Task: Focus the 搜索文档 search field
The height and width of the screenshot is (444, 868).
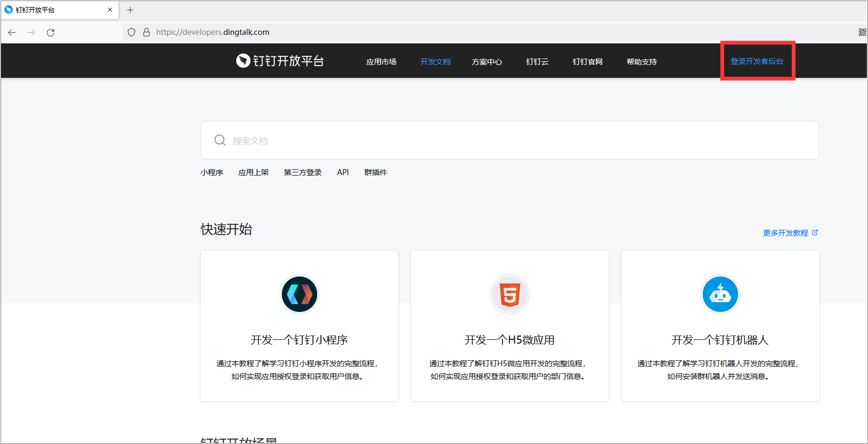Action: [509, 140]
